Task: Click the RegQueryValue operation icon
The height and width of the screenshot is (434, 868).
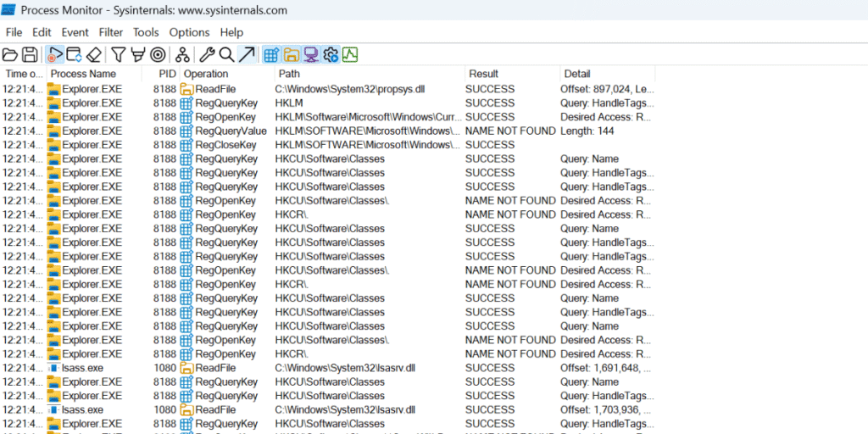Action: point(186,131)
